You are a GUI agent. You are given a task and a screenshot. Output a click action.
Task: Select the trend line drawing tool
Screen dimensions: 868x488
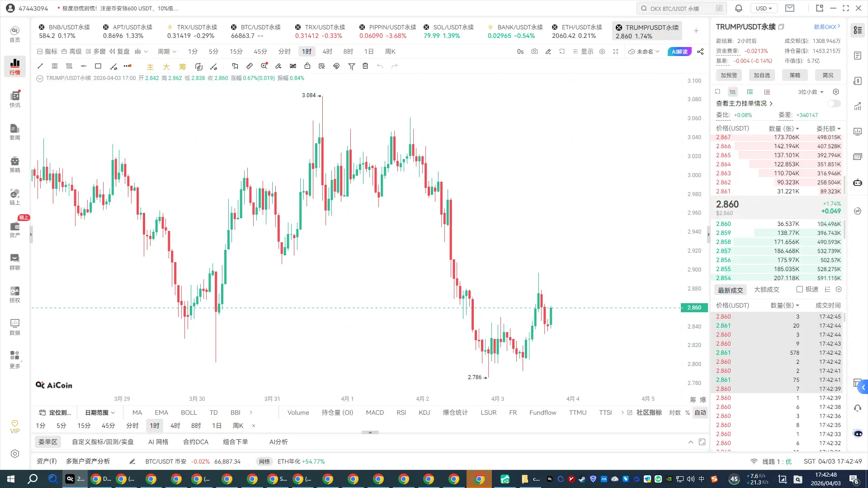[x=40, y=66]
